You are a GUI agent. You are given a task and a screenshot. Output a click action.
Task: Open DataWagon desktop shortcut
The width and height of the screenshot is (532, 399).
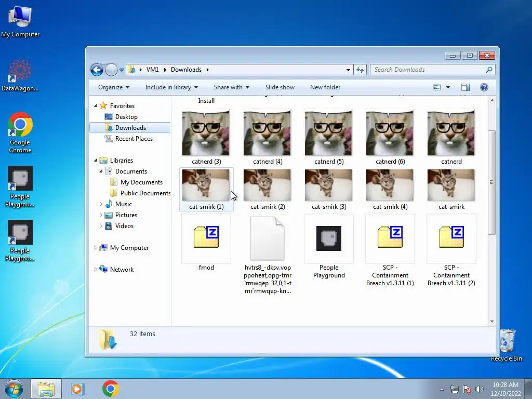click(x=20, y=75)
